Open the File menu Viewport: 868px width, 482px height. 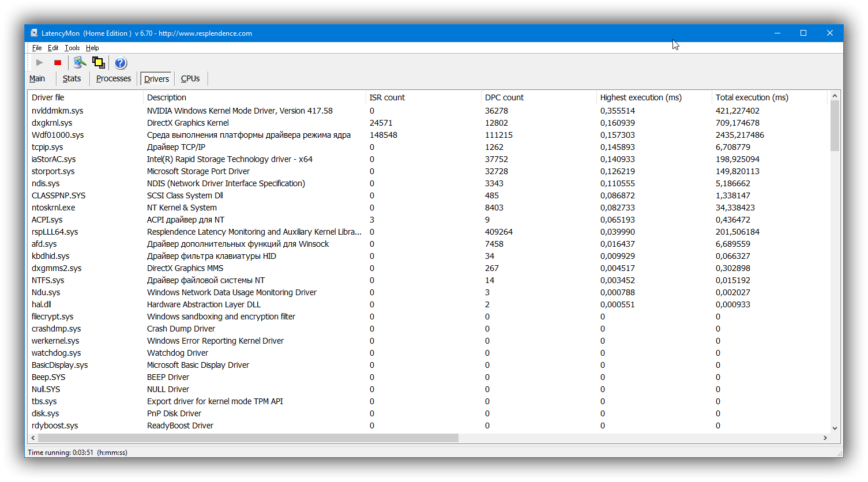[x=37, y=48]
